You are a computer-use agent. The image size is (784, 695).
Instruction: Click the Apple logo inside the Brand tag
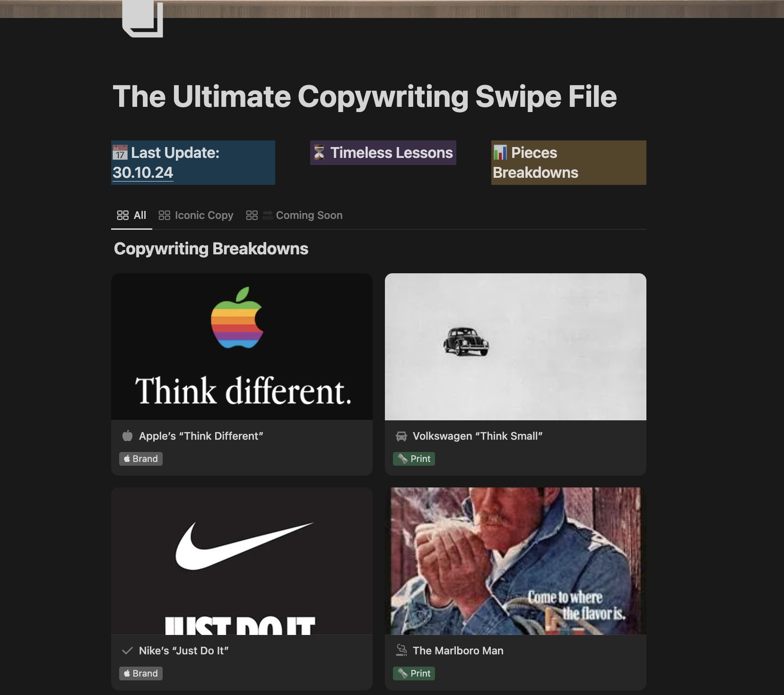pos(126,459)
